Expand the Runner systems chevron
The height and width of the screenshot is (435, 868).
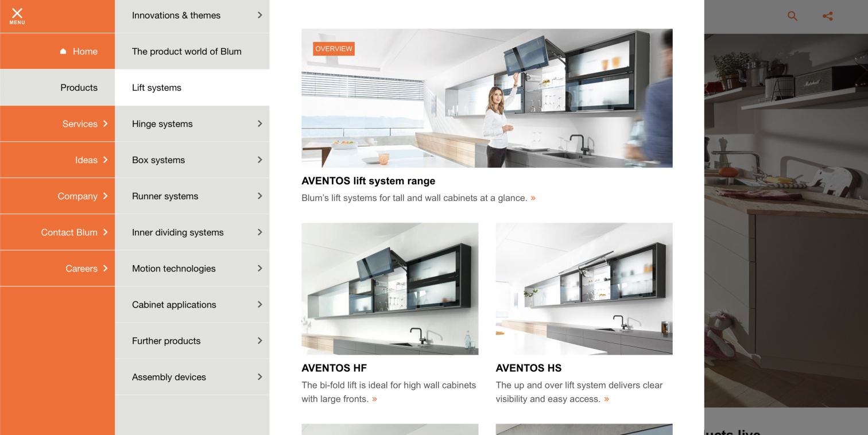point(259,196)
